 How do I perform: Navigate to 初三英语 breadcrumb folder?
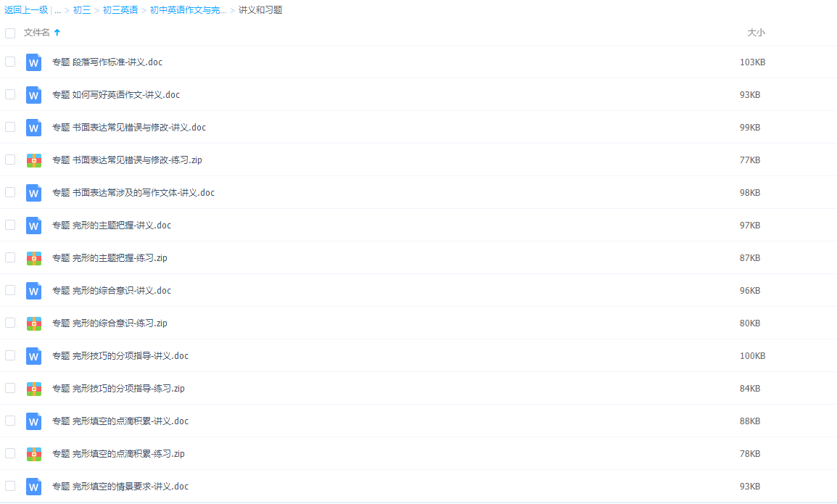(120, 10)
